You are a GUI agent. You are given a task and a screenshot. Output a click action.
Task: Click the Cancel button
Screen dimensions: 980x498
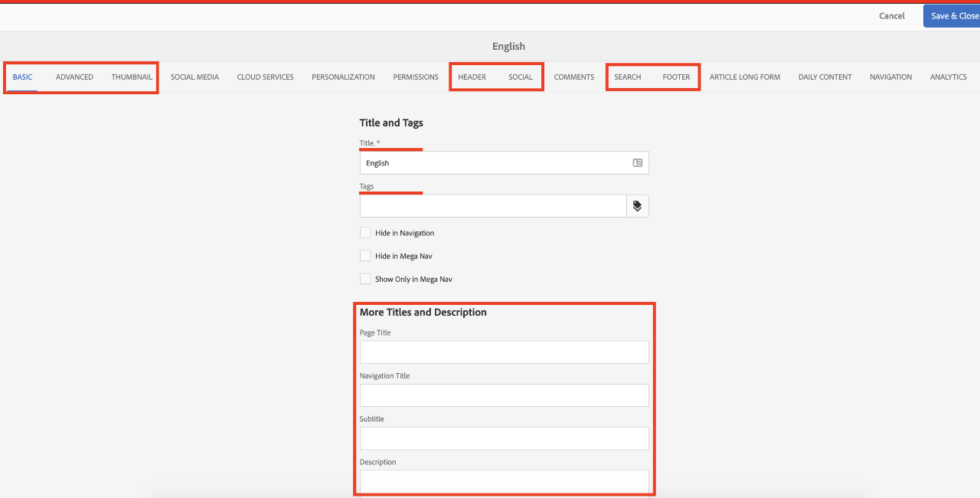pyautogui.click(x=892, y=16)
